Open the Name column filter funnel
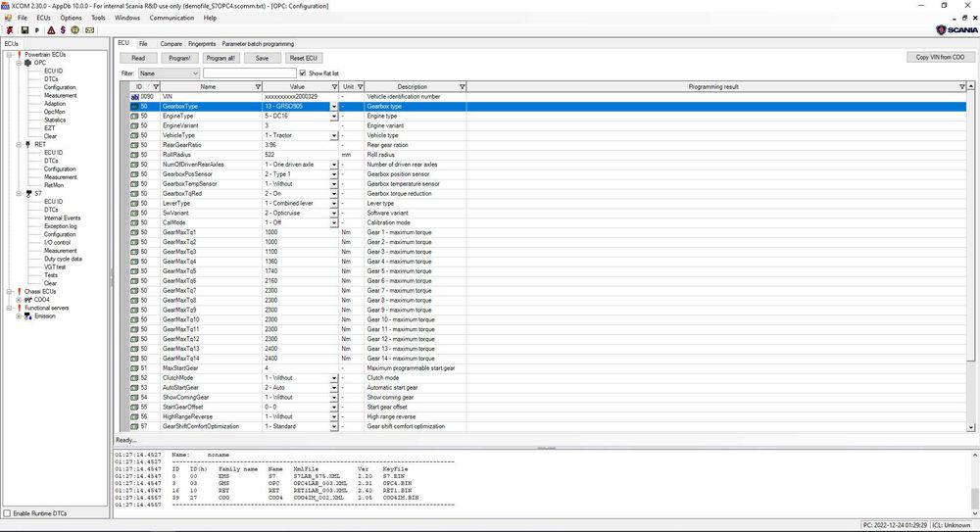This screenshot has width=980, height=532. (258, 87)
